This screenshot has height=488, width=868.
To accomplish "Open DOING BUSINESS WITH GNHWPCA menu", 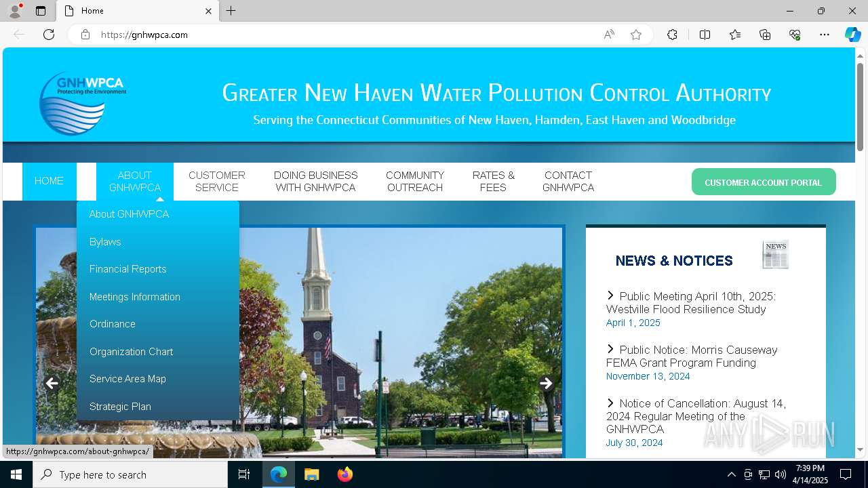I will (316, 181).
